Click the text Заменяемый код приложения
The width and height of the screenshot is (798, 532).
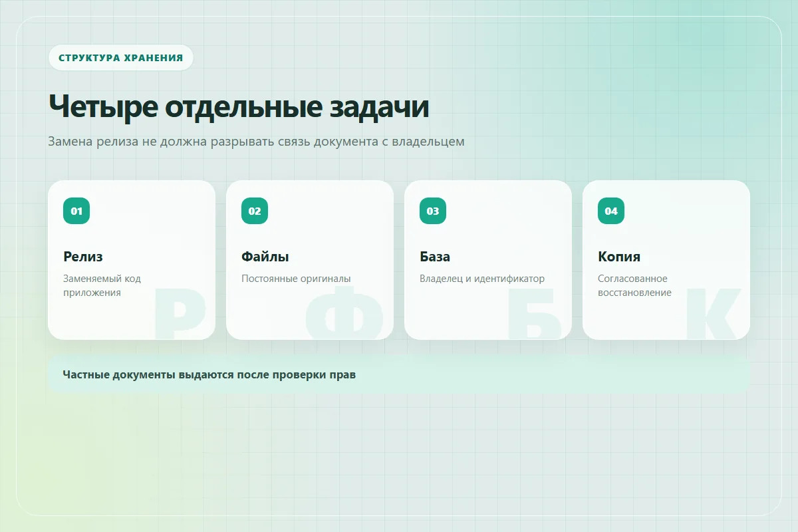(x=102, y=285)
